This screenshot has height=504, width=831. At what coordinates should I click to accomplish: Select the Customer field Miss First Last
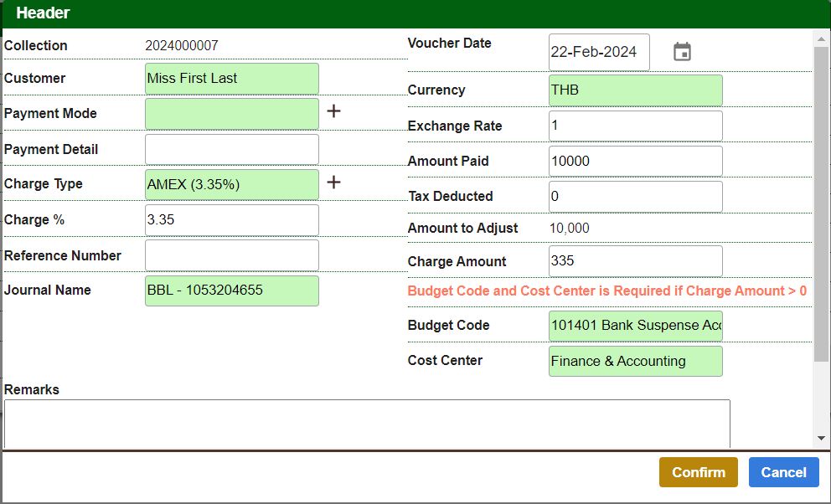pos(232,79)
